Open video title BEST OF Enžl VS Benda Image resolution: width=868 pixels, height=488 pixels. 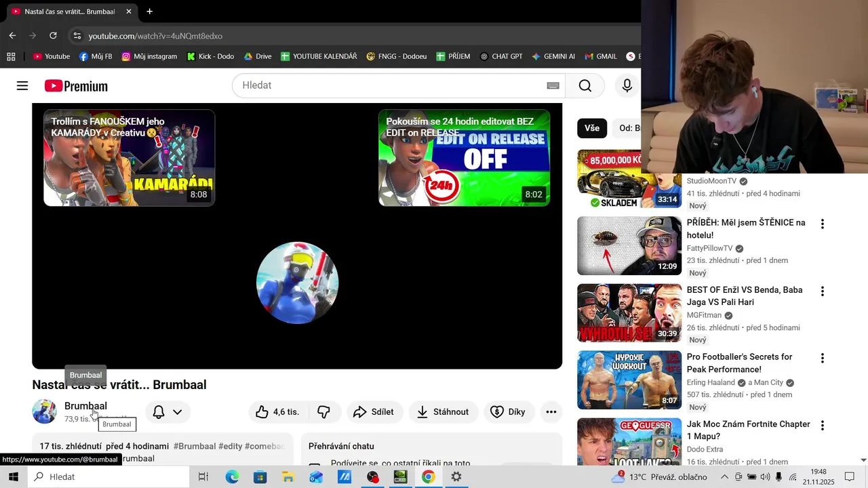745,296
